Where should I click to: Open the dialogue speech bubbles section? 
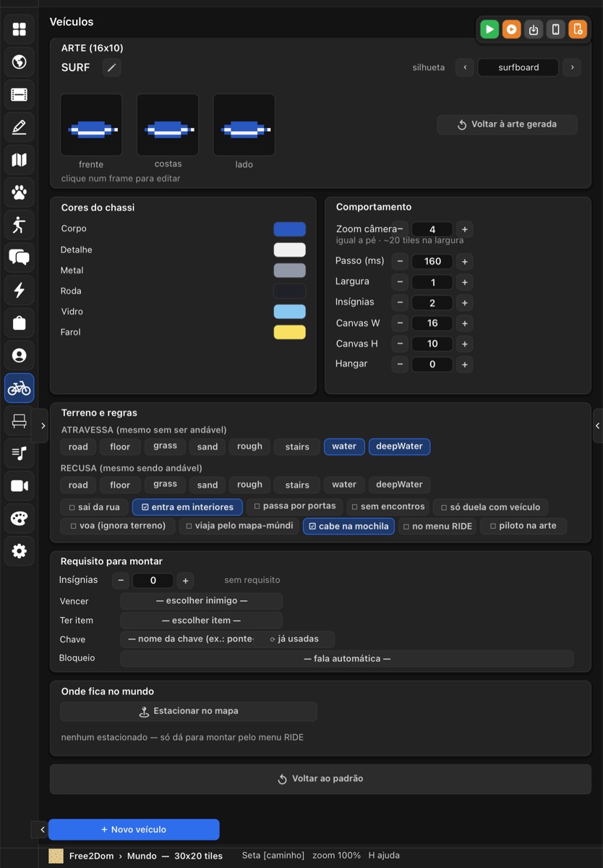coord(20,257)
